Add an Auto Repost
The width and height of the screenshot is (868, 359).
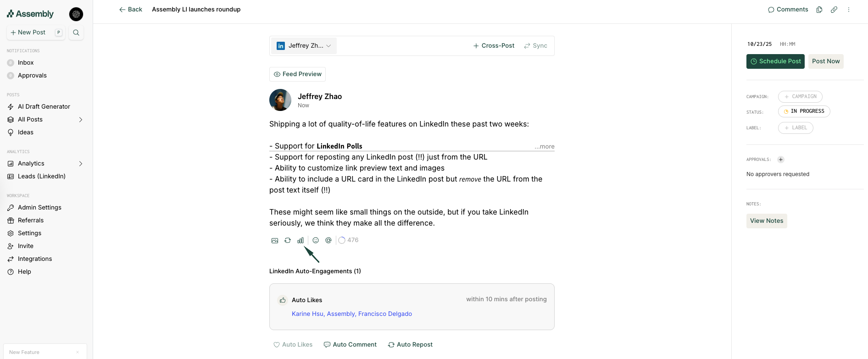click(410, 345)
